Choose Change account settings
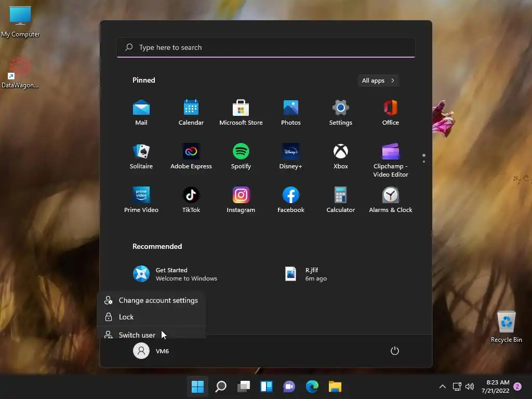The width and height of the screenshot is (532, 399). point(151,300)
